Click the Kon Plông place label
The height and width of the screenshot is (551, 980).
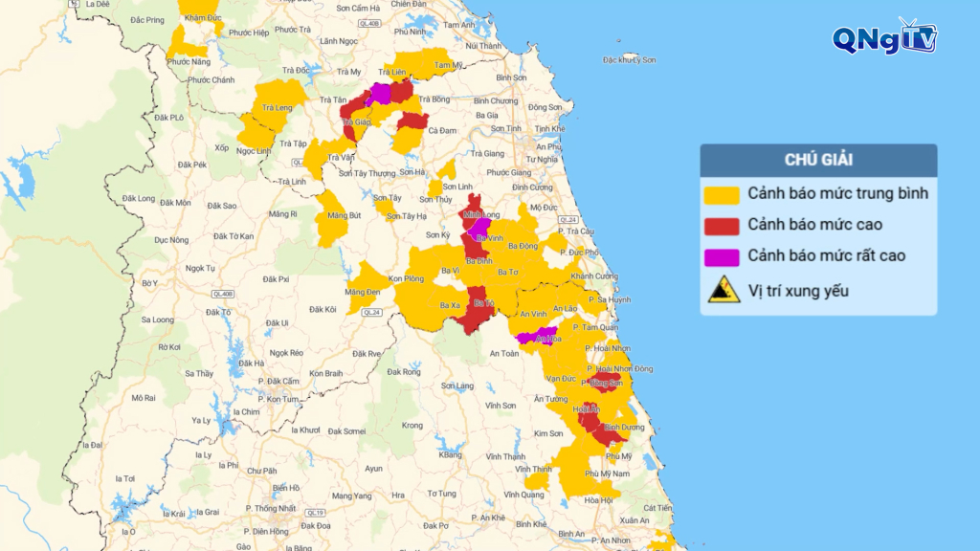click(407, 278)
